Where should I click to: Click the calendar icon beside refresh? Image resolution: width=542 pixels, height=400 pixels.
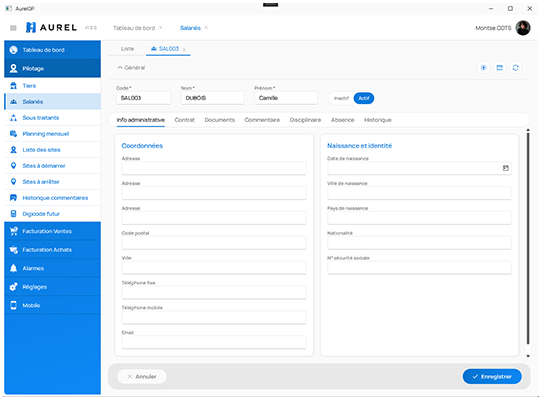click(x=499, y=68)
